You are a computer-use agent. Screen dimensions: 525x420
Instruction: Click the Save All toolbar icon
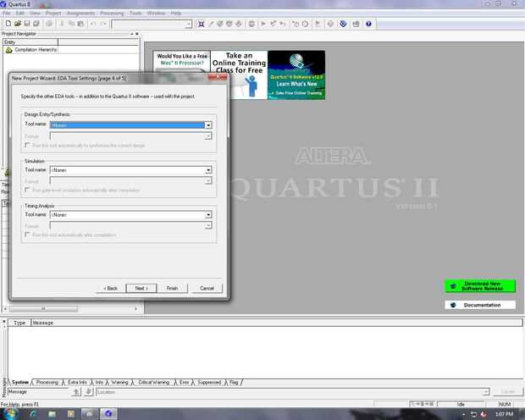(x=36, y=24)
